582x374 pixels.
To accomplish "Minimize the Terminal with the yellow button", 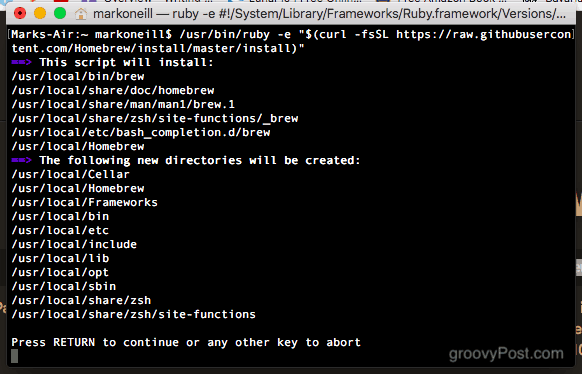I will tap(40, 14).
